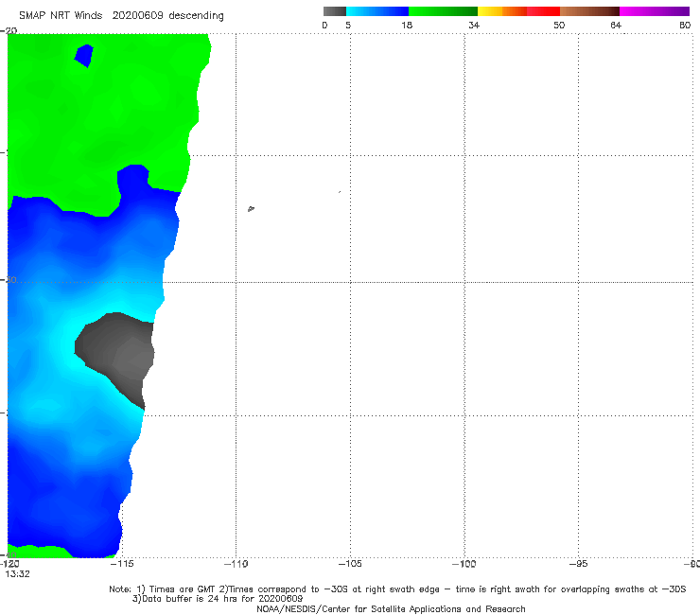Click the yellow-to-red 34–50 color bar segment
700x615 pixels.
click(518, 11)
